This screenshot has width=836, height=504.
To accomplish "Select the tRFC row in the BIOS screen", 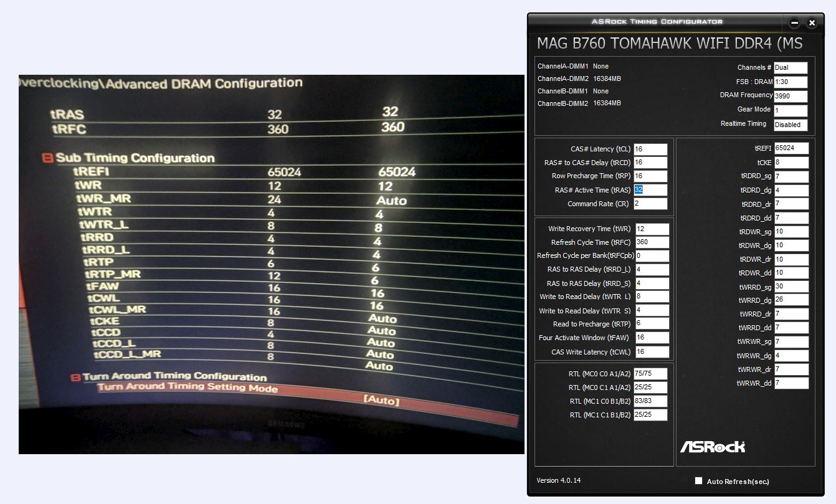I will coord(287,129).
